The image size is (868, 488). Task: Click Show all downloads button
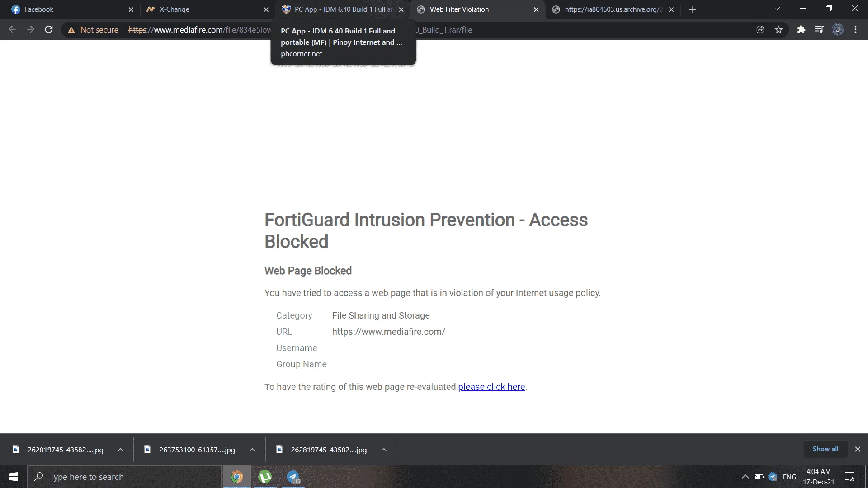coord(825,449)
